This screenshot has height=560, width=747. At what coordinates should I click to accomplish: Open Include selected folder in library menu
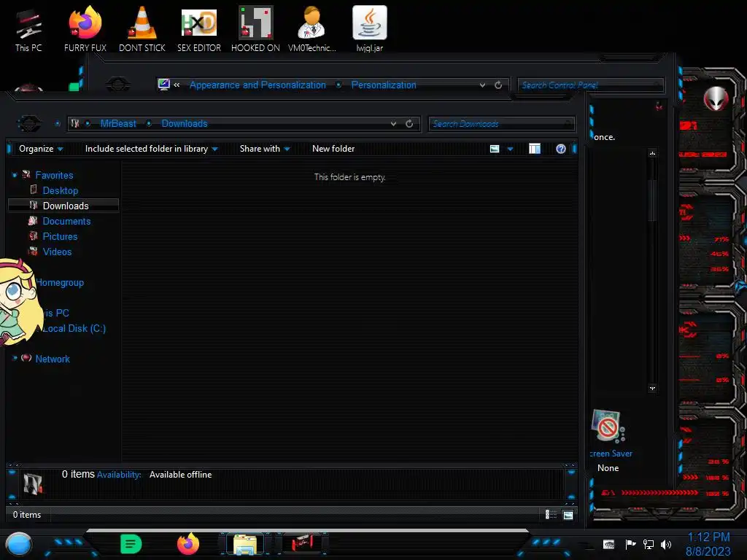(x=151, y=149)
